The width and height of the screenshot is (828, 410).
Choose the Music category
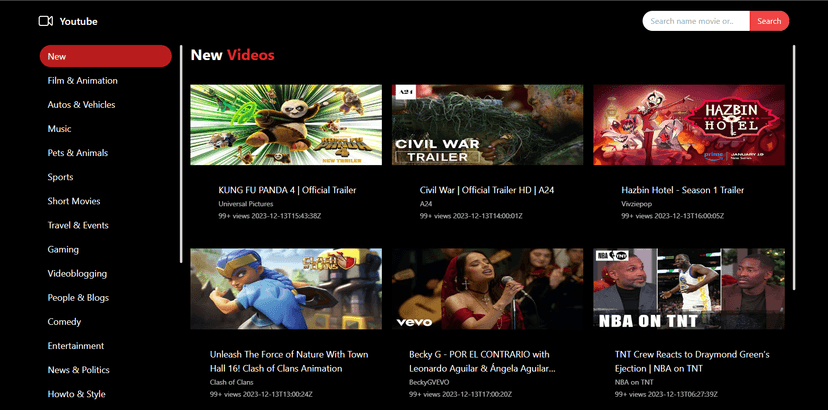point(59,129)
